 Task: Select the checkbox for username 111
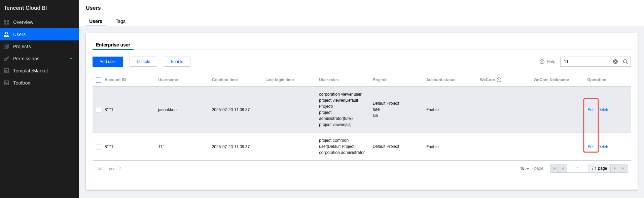tap(99, 147)
